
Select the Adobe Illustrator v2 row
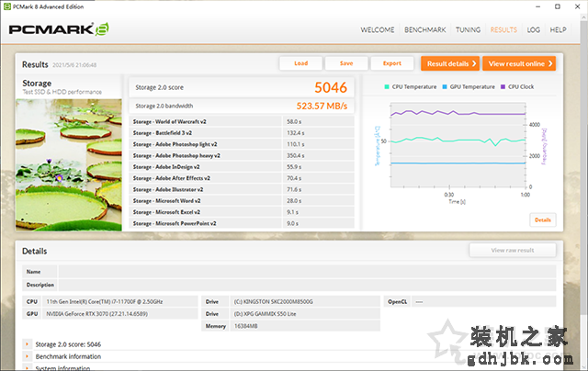pyautogui.click(x=242, y=189)
